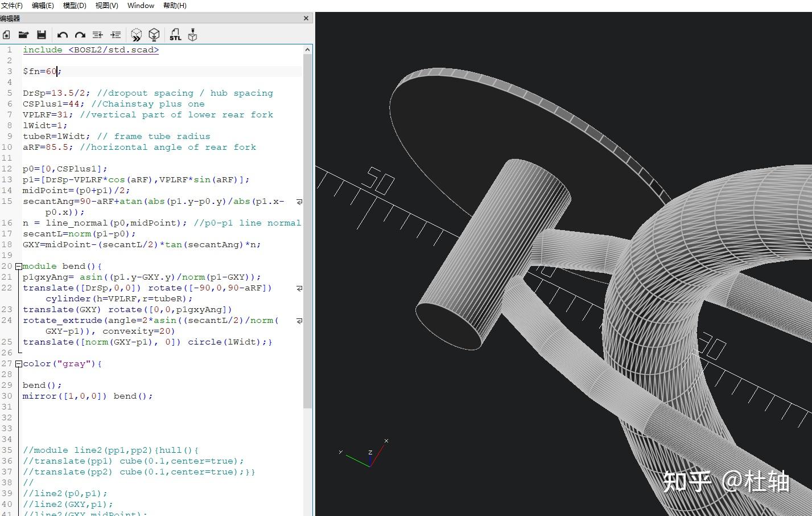This screenshot has height=516, width=812.
Task: Create a new file from the toolbar
Action: [x=6, y=35]
